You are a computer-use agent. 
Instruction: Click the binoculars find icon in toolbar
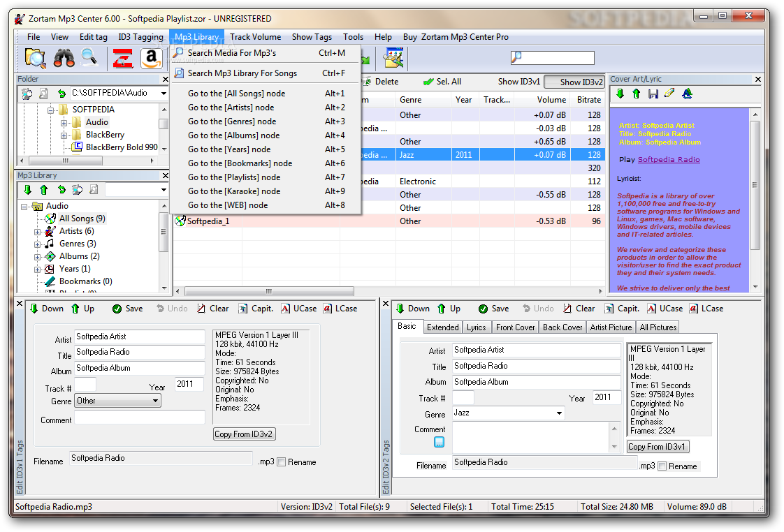point(64,59)
